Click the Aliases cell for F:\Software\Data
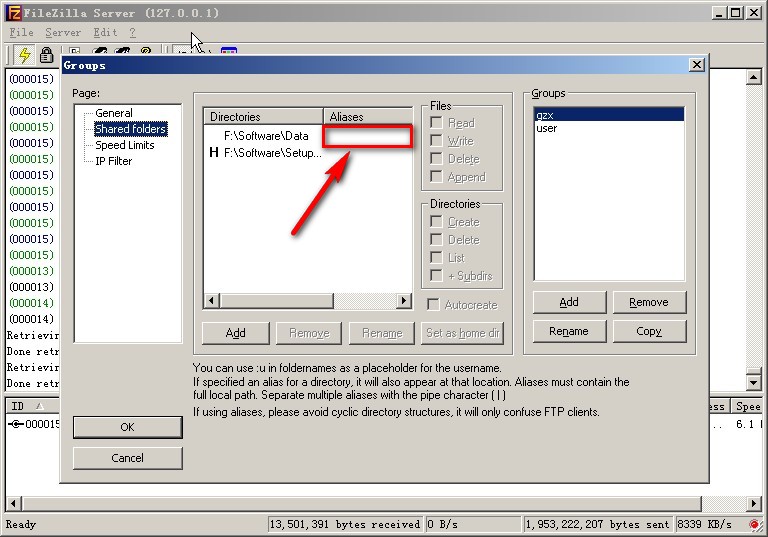 [x=367, y=136]
